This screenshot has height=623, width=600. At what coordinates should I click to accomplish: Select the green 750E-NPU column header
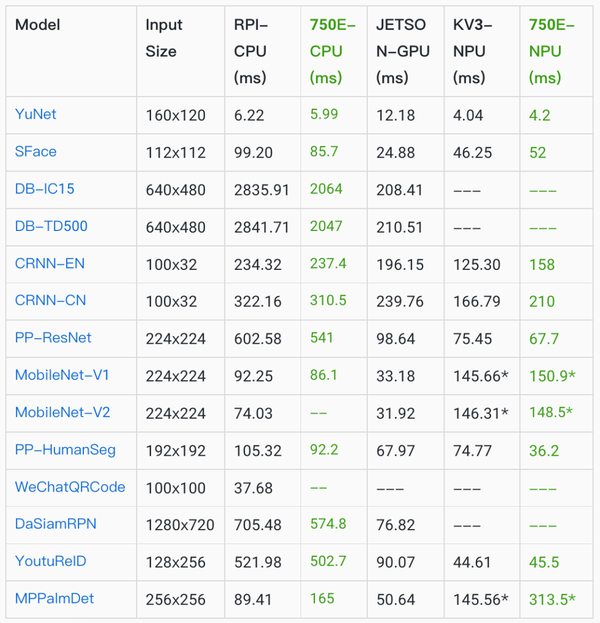pyautogui.click(x=546, y=51)
